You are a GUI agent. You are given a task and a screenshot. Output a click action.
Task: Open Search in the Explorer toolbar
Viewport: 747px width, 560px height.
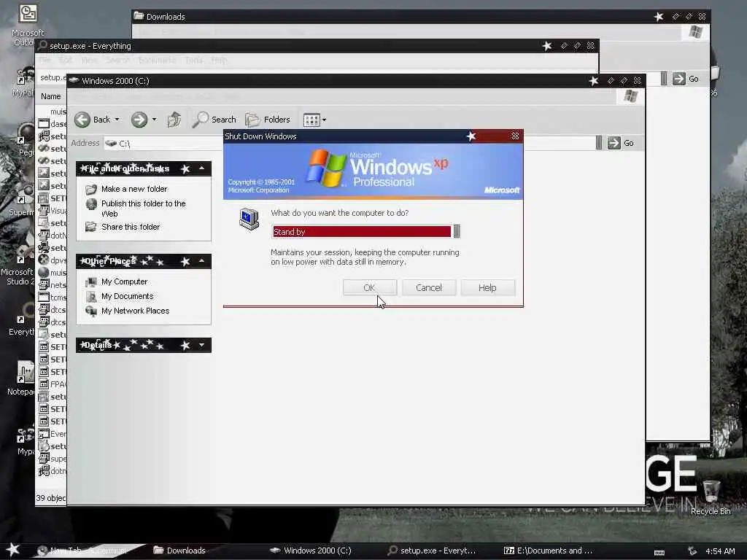[214, 120]
